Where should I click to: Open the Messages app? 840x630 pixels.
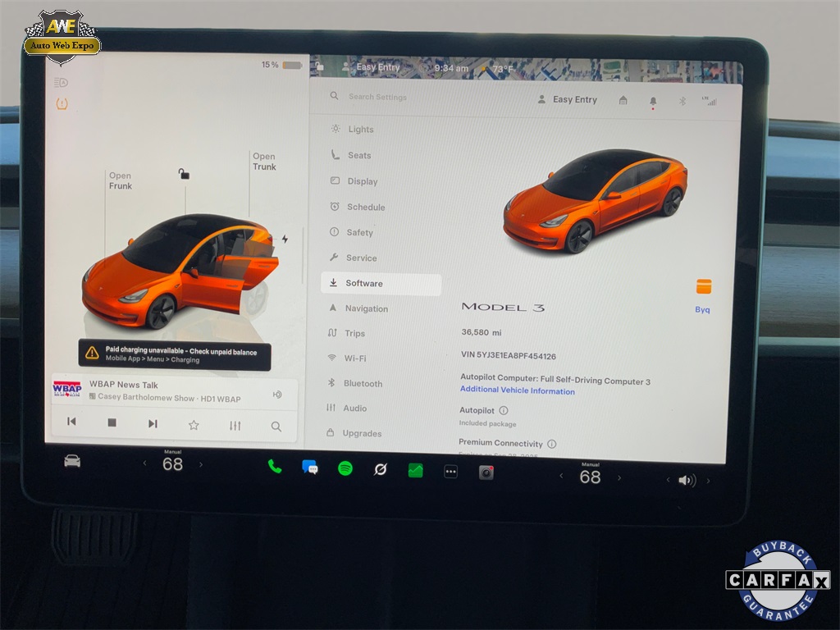pyautogui.click(x=309, y=468)
